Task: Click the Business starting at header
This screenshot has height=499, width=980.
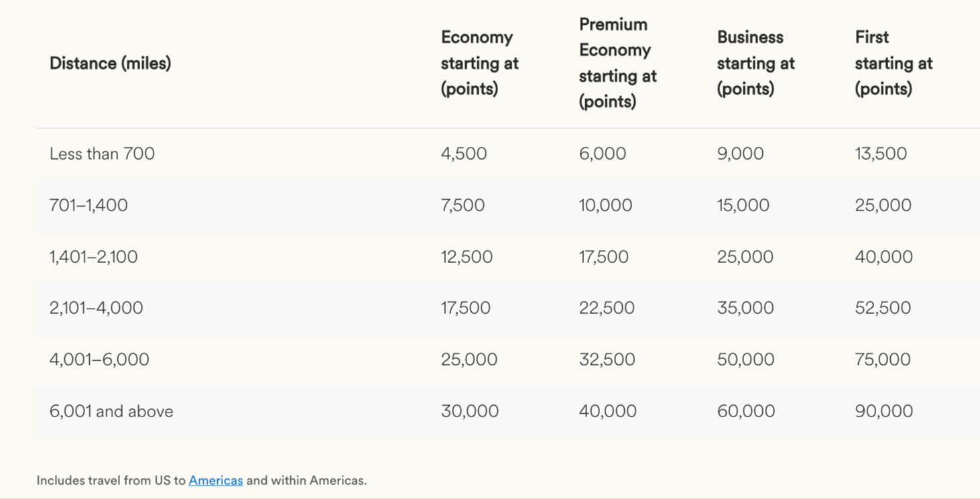Action: click(x=755, y=63)
